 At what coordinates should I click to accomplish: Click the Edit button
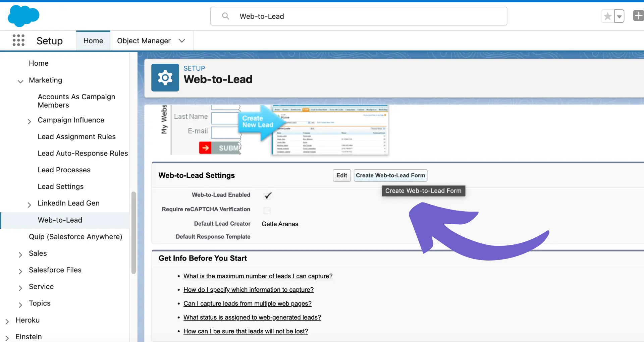(341, 175)
